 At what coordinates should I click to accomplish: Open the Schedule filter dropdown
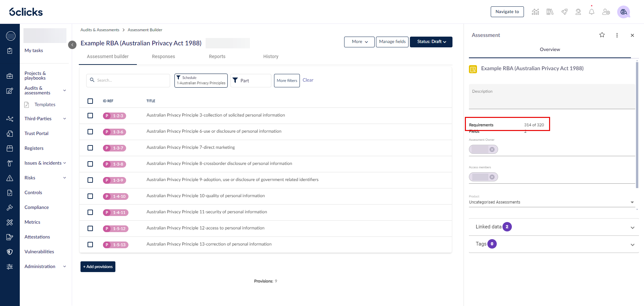click(201, 81)
